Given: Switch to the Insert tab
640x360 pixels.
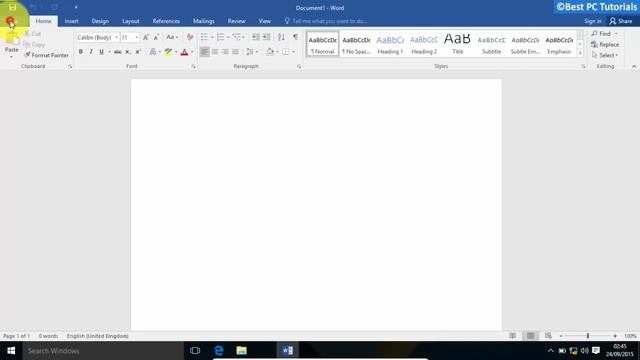Looking at the screenshot, I should click(71, 21).
